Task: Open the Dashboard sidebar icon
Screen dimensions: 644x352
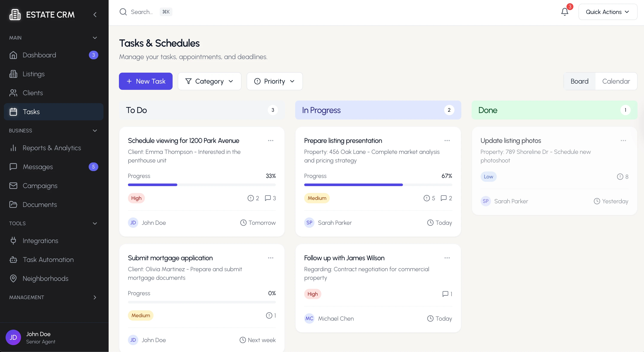Action: [x=14, y=55]
